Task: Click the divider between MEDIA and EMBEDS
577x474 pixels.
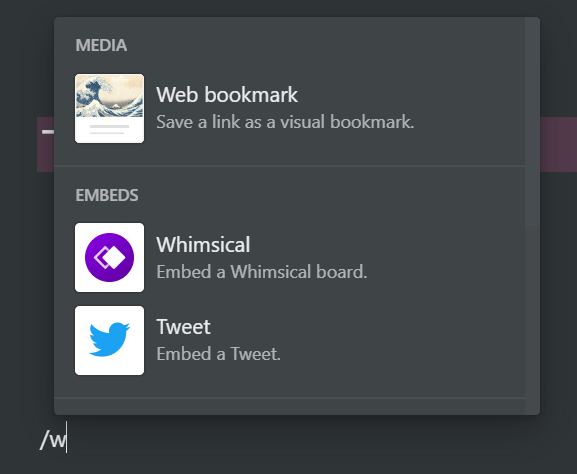Action: (290, 166)
